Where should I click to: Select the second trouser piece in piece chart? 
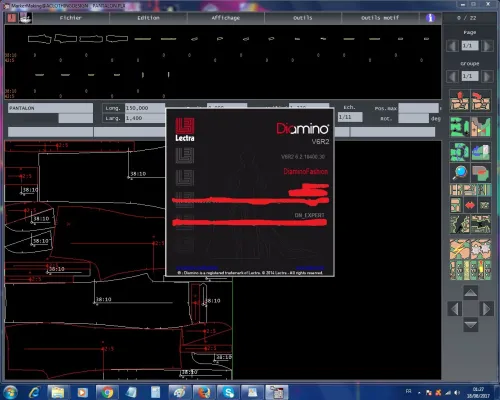(66, 39)
